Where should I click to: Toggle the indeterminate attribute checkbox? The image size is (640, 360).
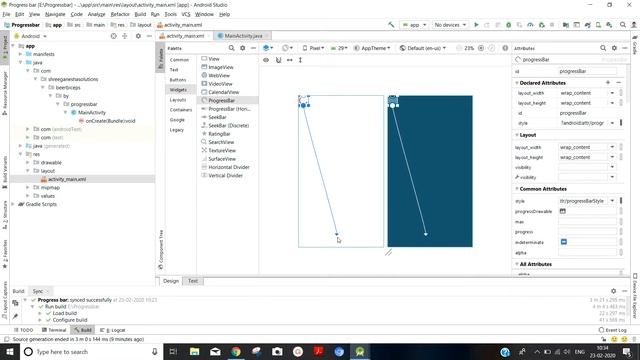[564, 242]
